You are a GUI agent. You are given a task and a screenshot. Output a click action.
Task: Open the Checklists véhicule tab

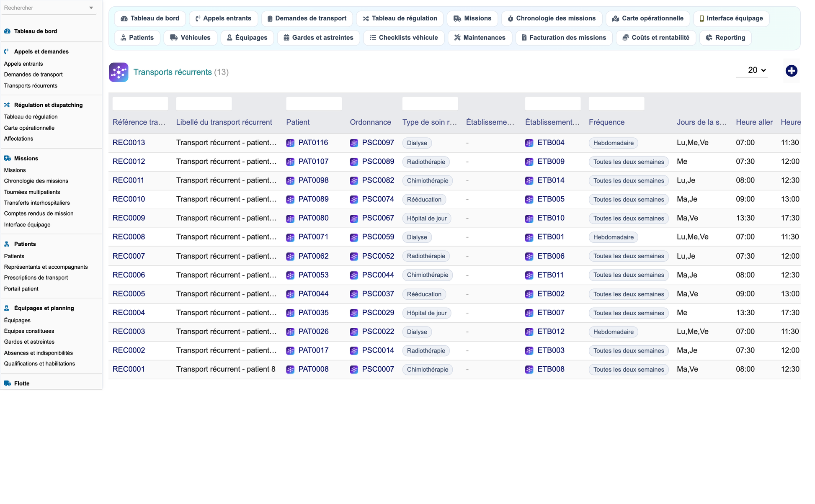[404, 38]
